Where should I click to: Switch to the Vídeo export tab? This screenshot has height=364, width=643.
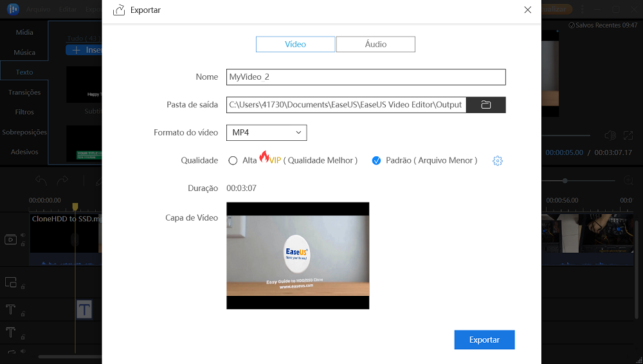pos(295,44)
